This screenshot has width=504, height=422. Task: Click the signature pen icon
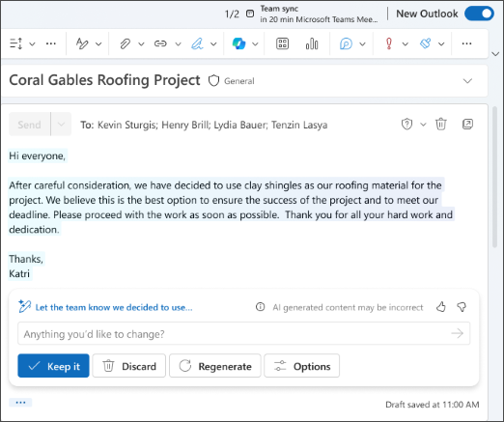[197, 43]
